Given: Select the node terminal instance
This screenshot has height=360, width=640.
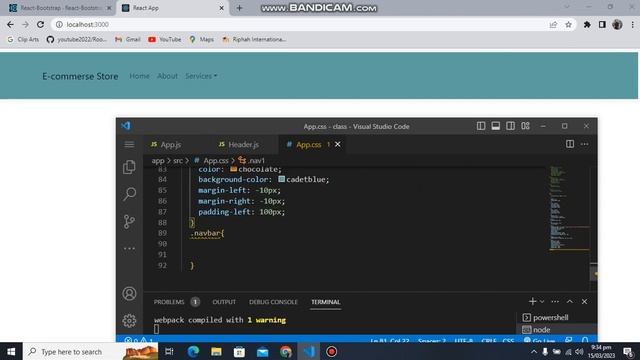Looking at the screenshot, I should pos(557,329).
